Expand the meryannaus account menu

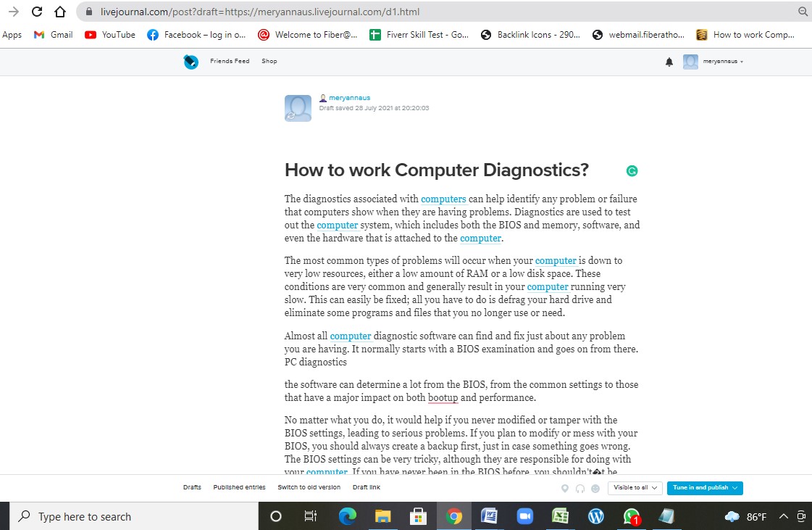tap(723, 62)
